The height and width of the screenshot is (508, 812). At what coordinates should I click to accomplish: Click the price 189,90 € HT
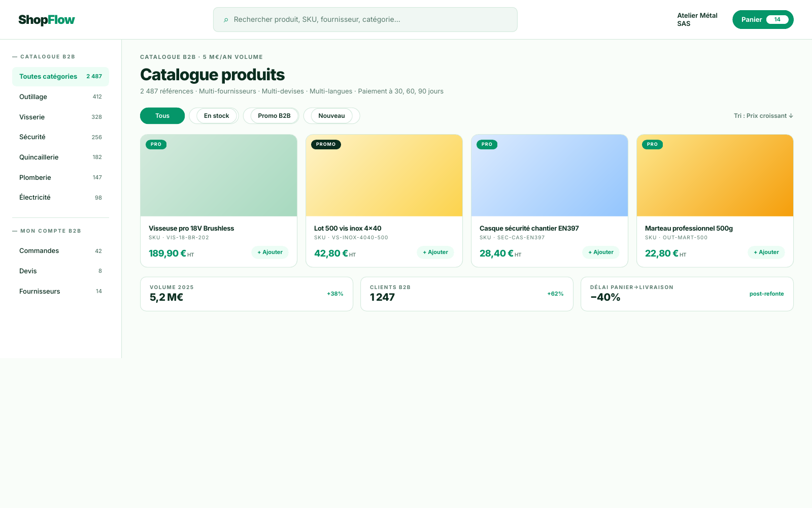pos(171,253)
